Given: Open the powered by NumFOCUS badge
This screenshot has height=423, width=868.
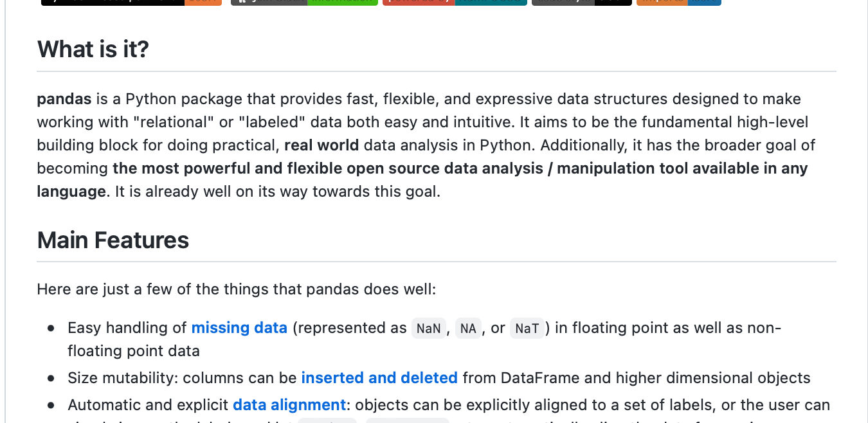Looking at the screenshot, I should [x=455, y=3].
